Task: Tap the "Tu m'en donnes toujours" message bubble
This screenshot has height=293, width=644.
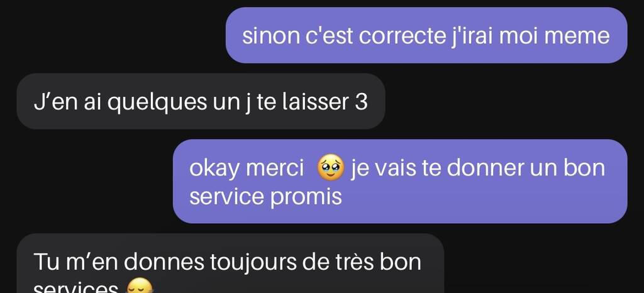Action: pyautogui.click(x=230, y=263)
